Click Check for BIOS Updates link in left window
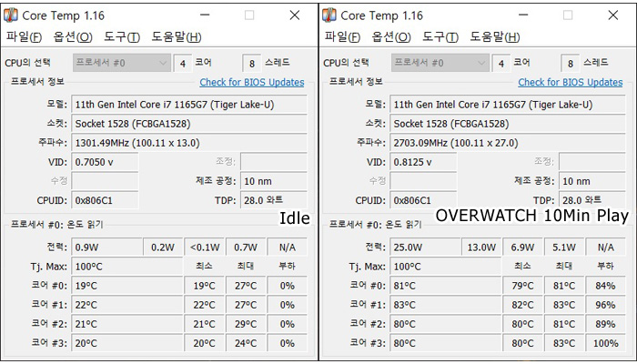Viewport: 637px width, 364px height. click(x=252, y=82)
